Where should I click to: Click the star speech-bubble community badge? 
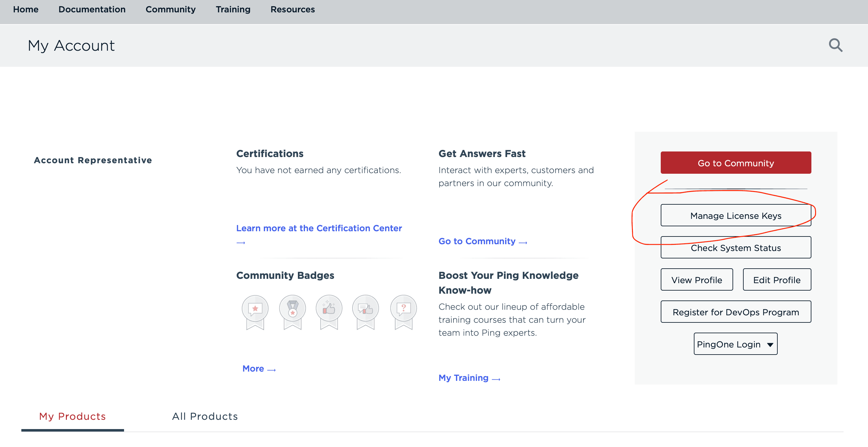click(255, 312)
